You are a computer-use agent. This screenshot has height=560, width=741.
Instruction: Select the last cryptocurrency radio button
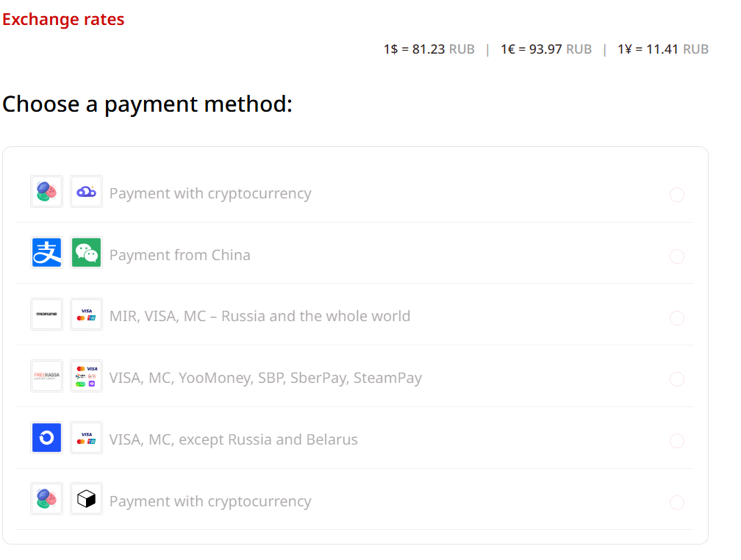(x=677, y=503)
